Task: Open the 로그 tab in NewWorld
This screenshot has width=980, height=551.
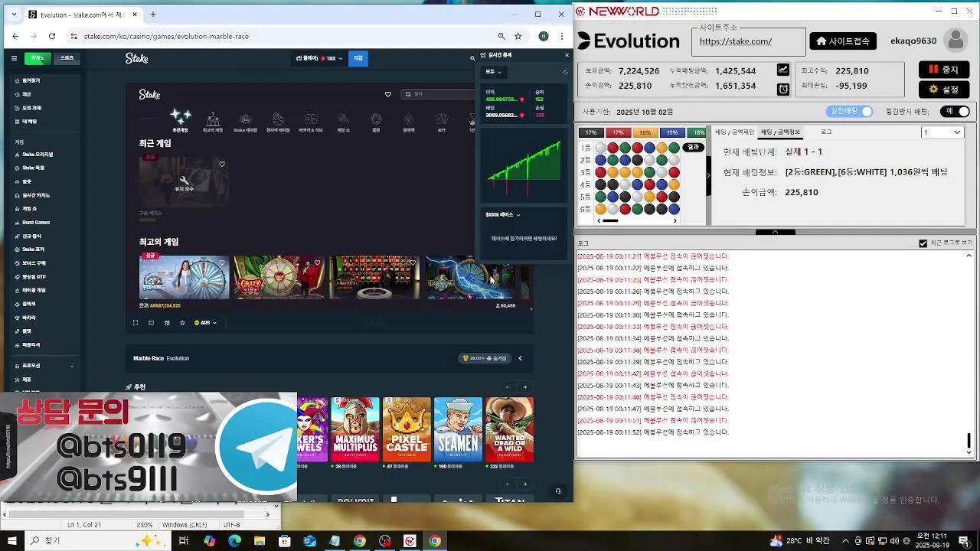Action: (x=826, y=132)
